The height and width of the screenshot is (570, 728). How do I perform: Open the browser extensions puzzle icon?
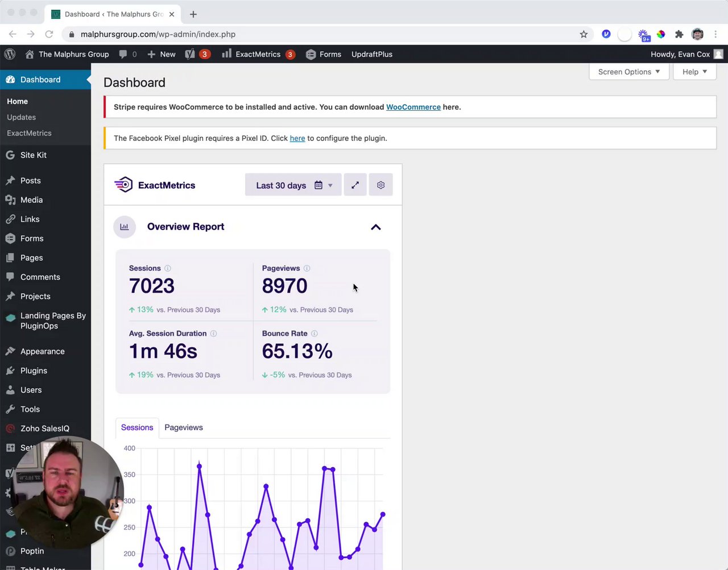pyautogui.click(x=679, y=34)
